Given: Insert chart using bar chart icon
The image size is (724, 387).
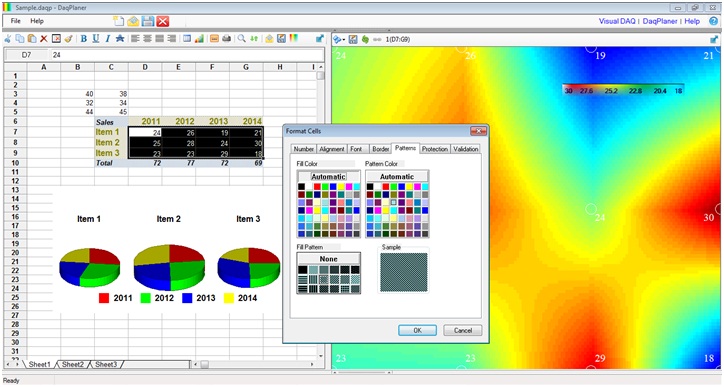Looking at the screenshot, I should point(199,39).
